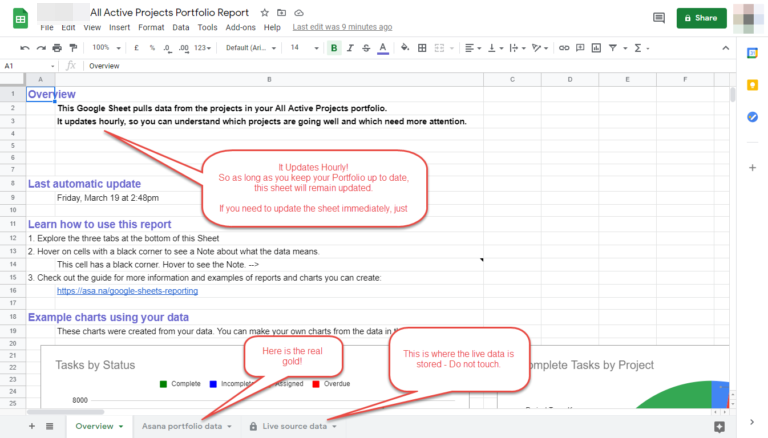Viewport: 768px width, 438px height.
Task: Open Horizontal align dropdown
Action: 473,48
